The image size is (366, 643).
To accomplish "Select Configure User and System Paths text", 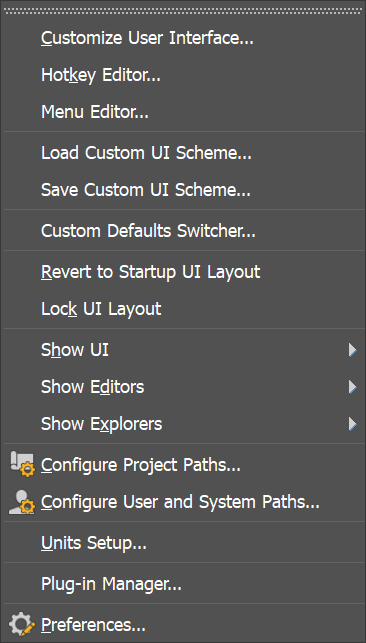I will click(x=180, y=502).
